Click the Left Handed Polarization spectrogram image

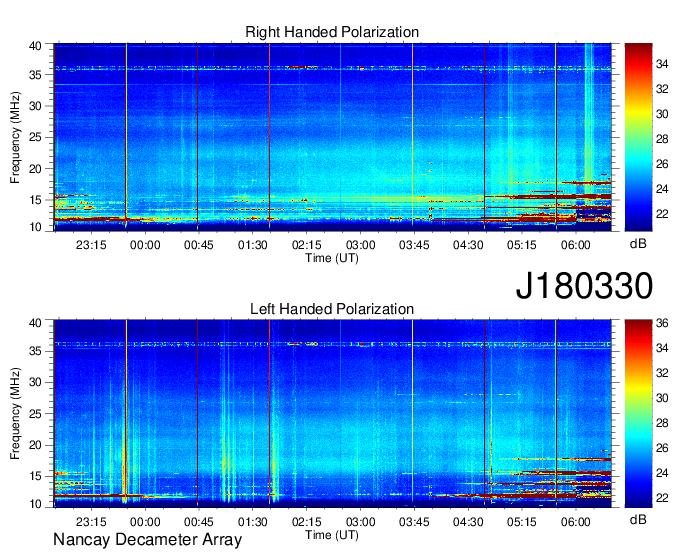tap(332, 413)
